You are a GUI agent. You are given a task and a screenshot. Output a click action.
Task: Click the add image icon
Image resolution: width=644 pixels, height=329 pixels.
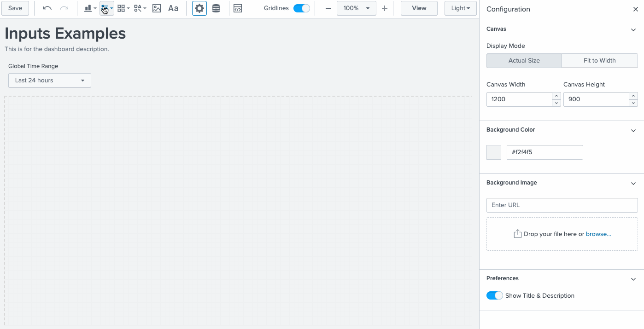pyautogui.click(x=157, y=8)
